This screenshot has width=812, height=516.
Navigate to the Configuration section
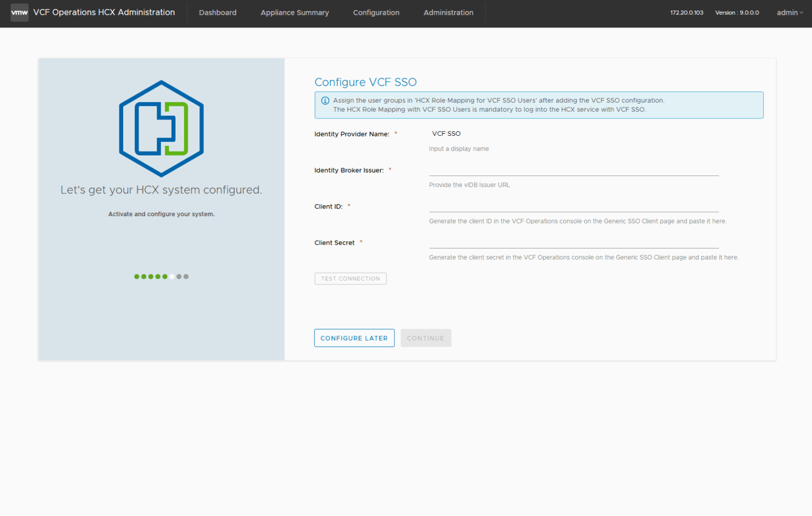(x=376, y=12)
